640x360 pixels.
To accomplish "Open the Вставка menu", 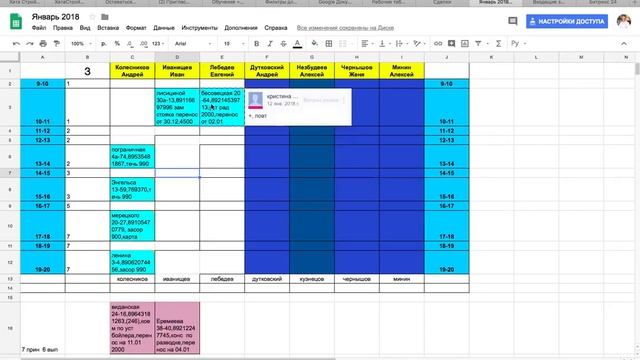I will 108,28.
